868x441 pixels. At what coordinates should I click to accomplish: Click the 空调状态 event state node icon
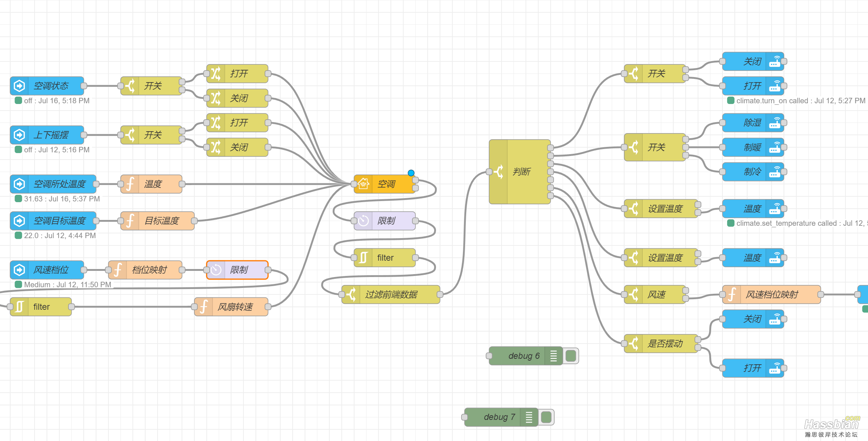coord(19,86)
